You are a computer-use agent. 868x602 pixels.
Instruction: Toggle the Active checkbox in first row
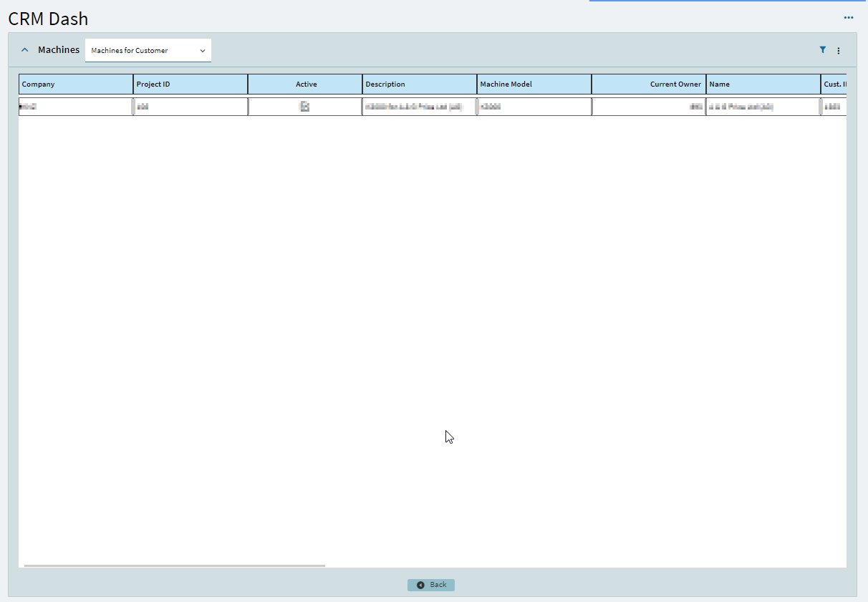click(x=304, y=107)
